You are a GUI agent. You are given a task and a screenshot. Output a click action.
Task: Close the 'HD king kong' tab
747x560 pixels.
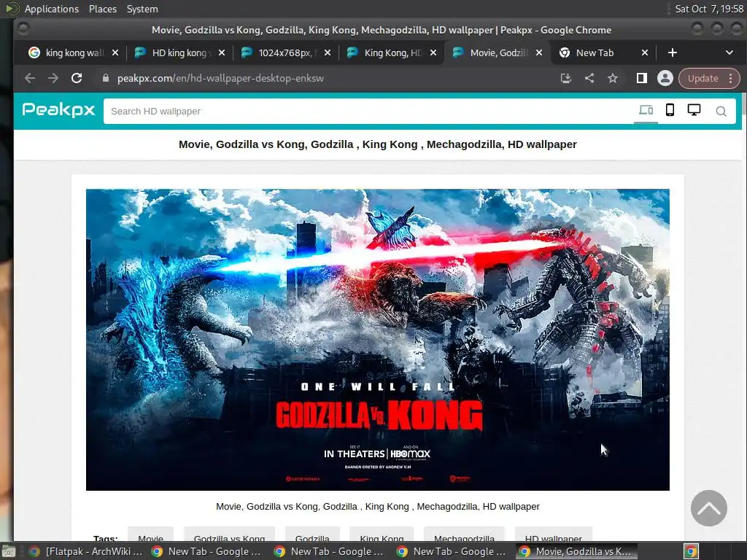pyautogui.click(x=222, y=52)
